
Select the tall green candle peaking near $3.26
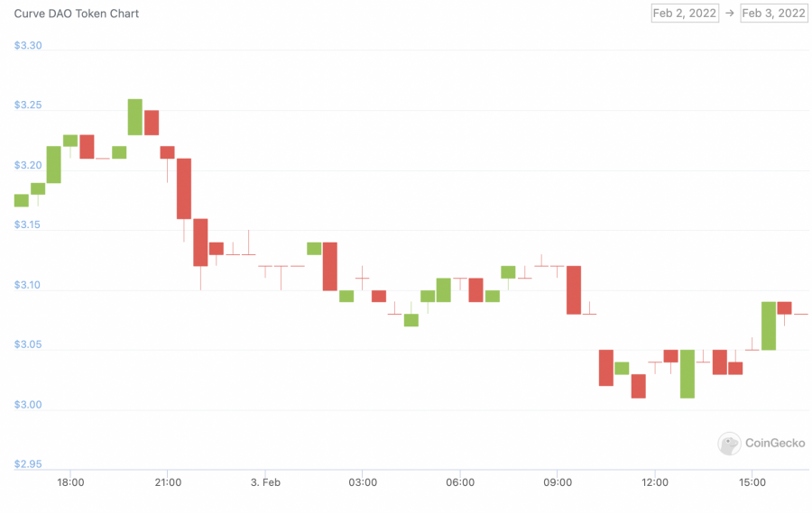tap(134, 117)
